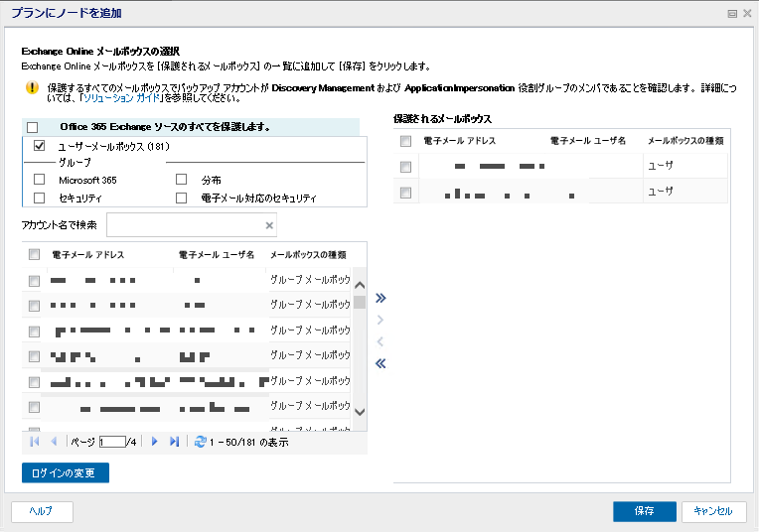Sort protected list by メールボックスの種類
The width and height of the screenshot is (759, 532).
(x=685, y=141)
